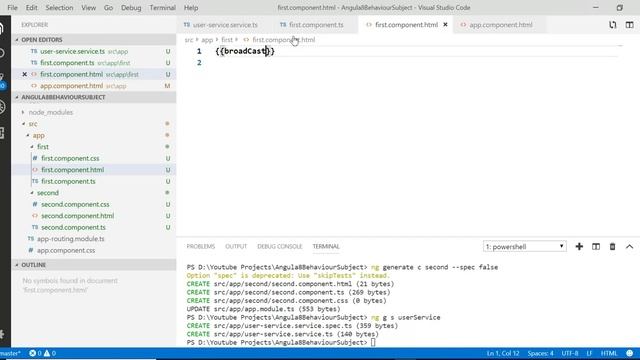
Task: Split the terminal panel
Action: coord(596,247)
